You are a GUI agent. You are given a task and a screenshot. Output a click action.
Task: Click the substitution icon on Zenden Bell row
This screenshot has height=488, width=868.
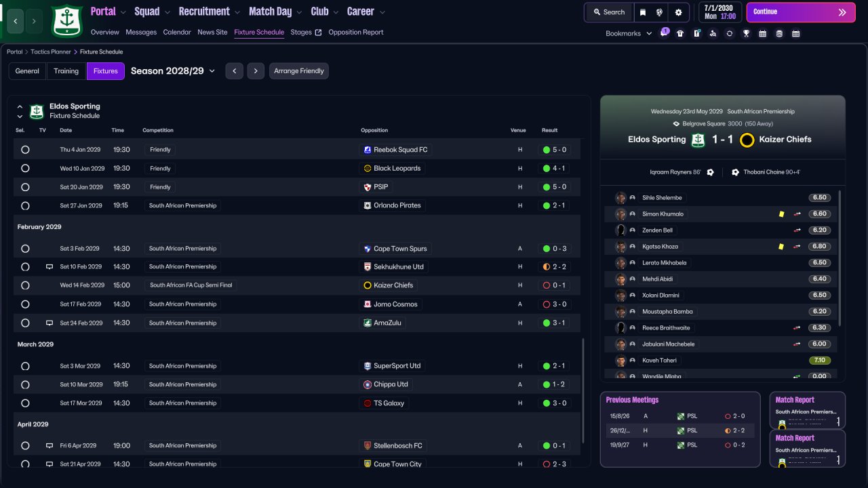(x=797, y=230)
